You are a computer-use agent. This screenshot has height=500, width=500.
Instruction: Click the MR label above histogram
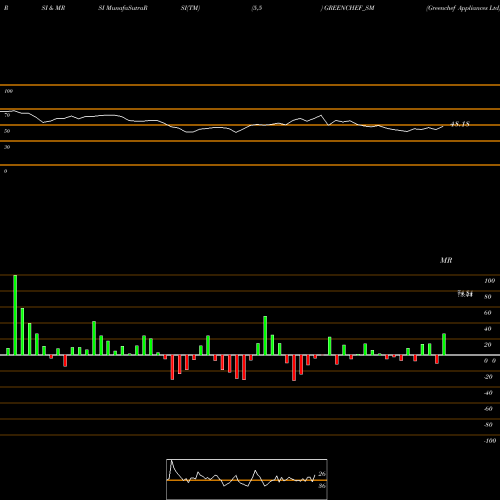click(446, 260)
